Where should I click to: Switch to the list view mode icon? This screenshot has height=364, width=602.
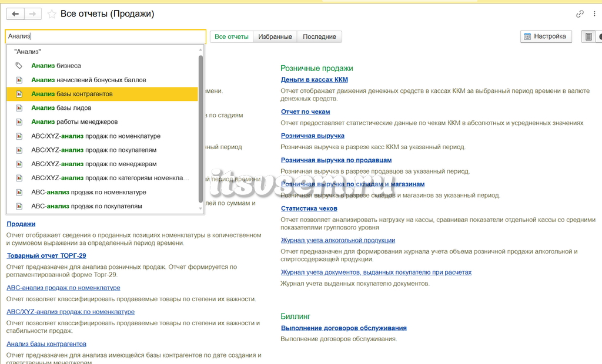point(588,36)
